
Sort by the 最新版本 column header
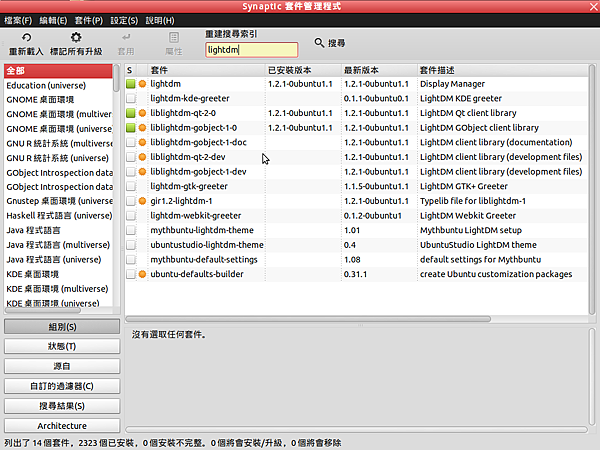tap(379, 70)
